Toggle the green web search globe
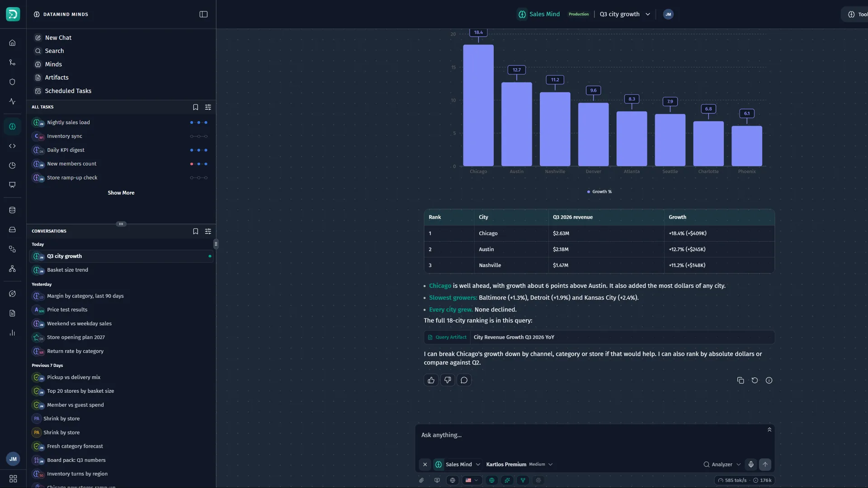The image size is (868, 488). 492,480
